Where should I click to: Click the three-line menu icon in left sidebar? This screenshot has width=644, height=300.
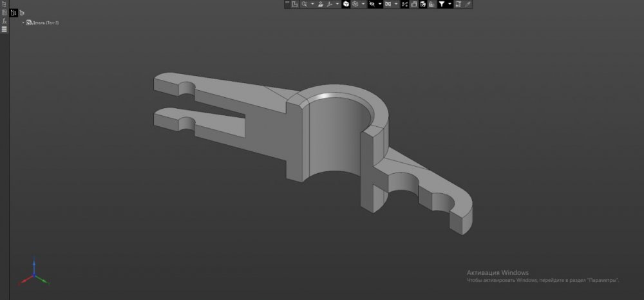(x=4, y=29)
